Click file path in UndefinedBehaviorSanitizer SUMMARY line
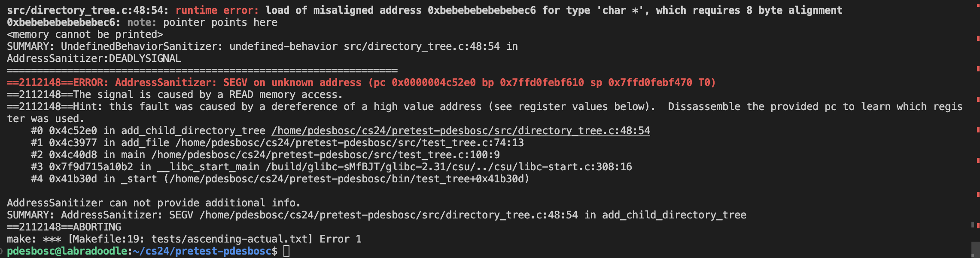The image size is (980, 258). pos(421,46)
